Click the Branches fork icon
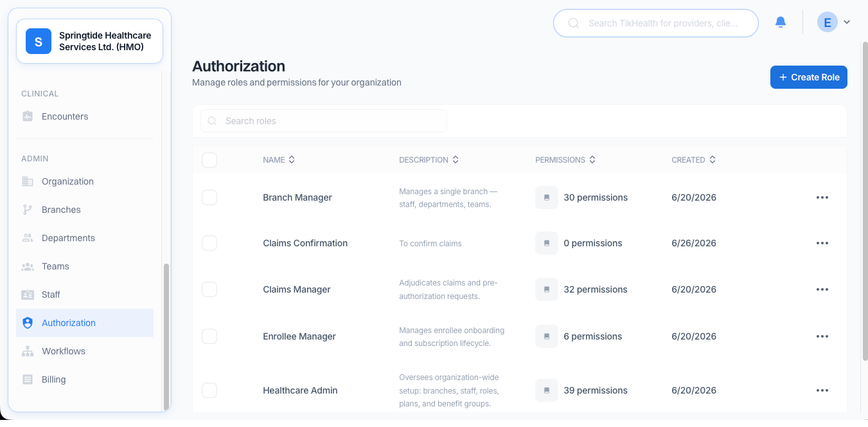The width and height of the screenshot is (868, 427). 28,210
